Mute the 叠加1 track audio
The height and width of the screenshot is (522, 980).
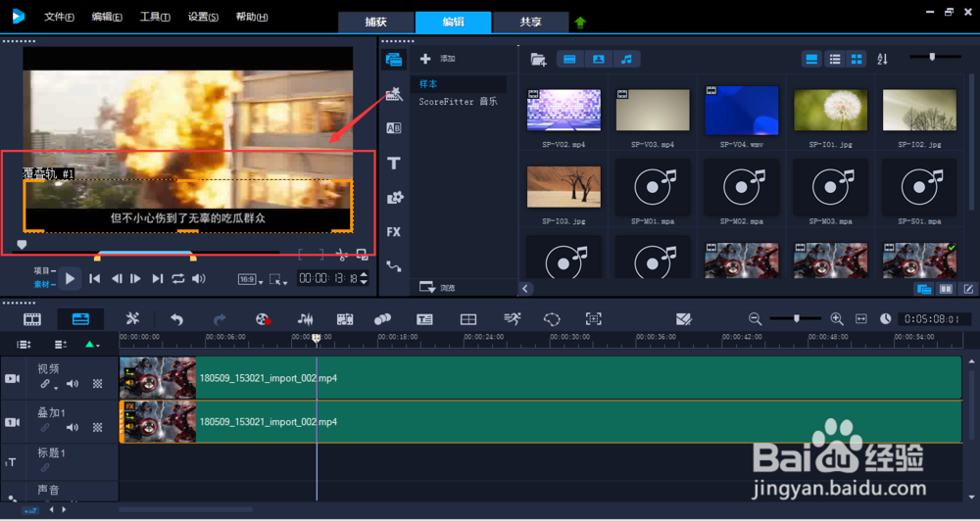point(73,428)
